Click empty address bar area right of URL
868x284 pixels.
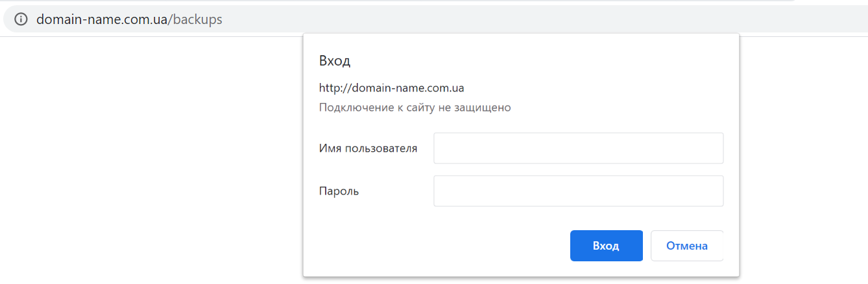(x=454, y=19)
